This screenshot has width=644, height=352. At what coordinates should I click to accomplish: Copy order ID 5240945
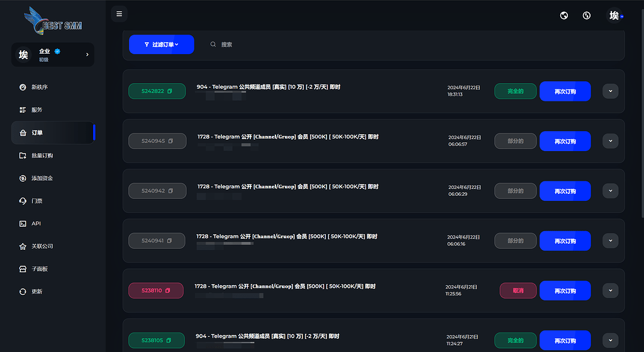click(x=170, y=141)
